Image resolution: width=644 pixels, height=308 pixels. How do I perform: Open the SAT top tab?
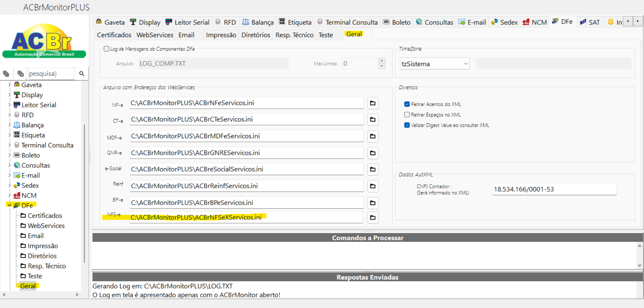[x=590, y=22]
